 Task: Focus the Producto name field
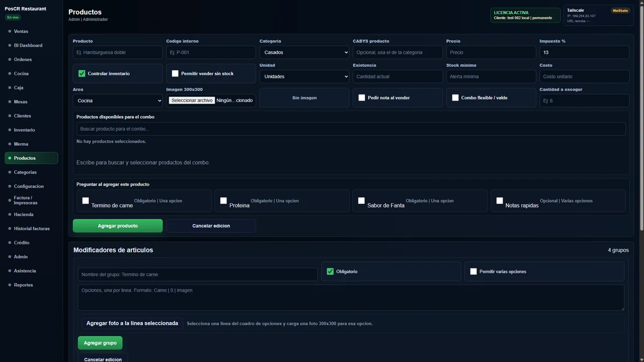coord(118,52)
